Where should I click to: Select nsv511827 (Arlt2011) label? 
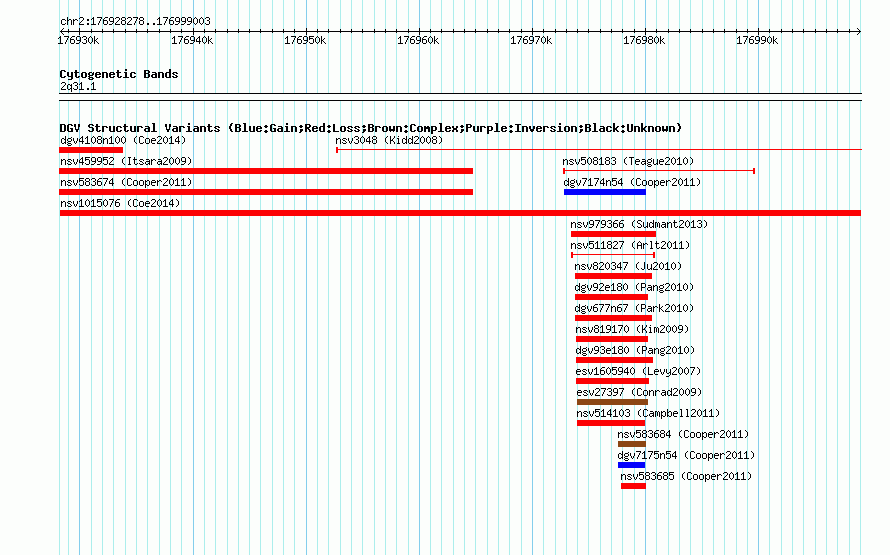point(630,245)
